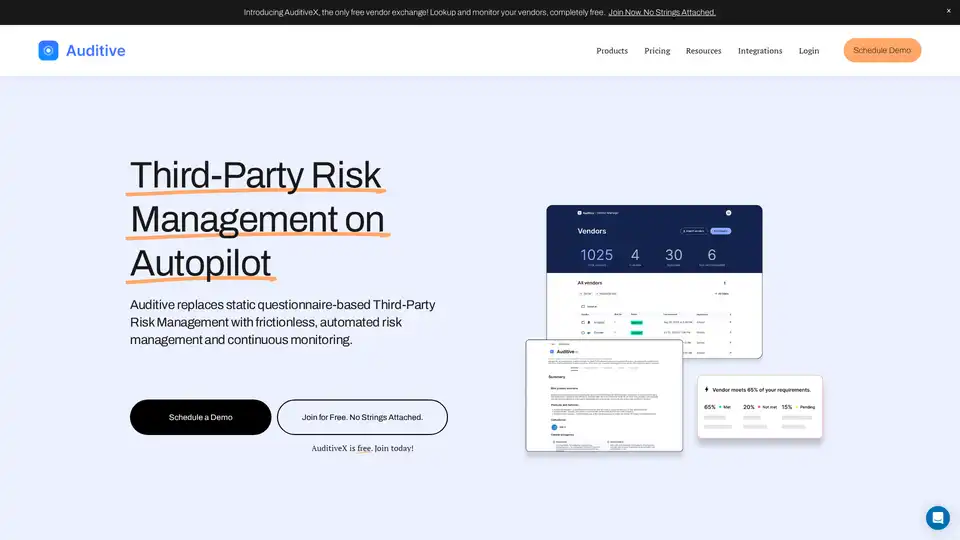
Task: Open the Integrations nav item
Action: tap(760, 51)
